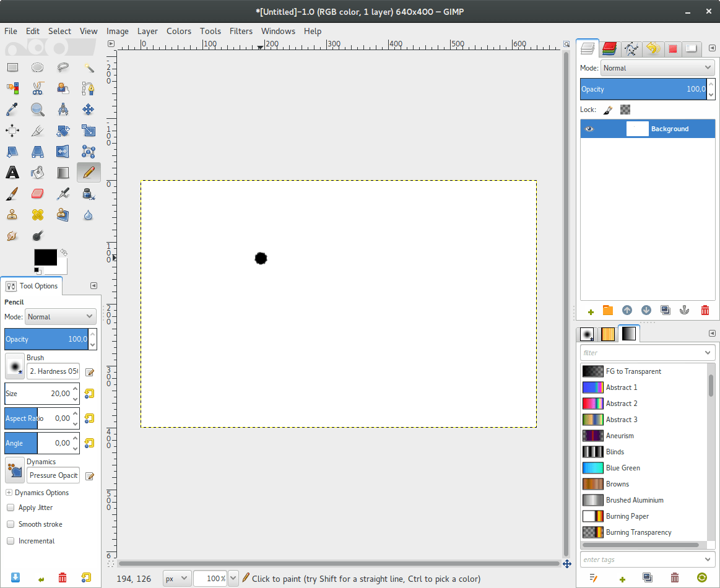Open the Gradients tab in the lower dock
The image size is (720, 588).
coord(628,334)
